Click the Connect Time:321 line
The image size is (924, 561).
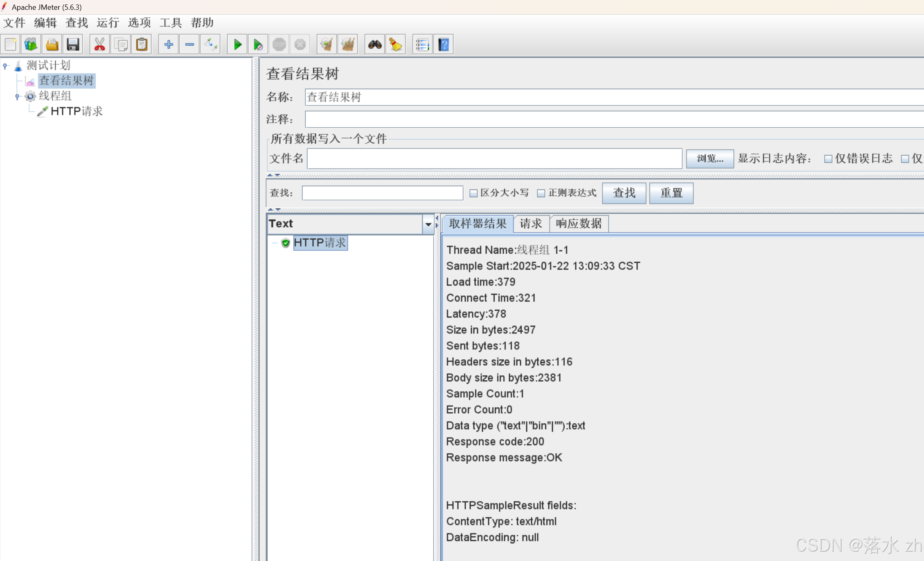[491, 298]
